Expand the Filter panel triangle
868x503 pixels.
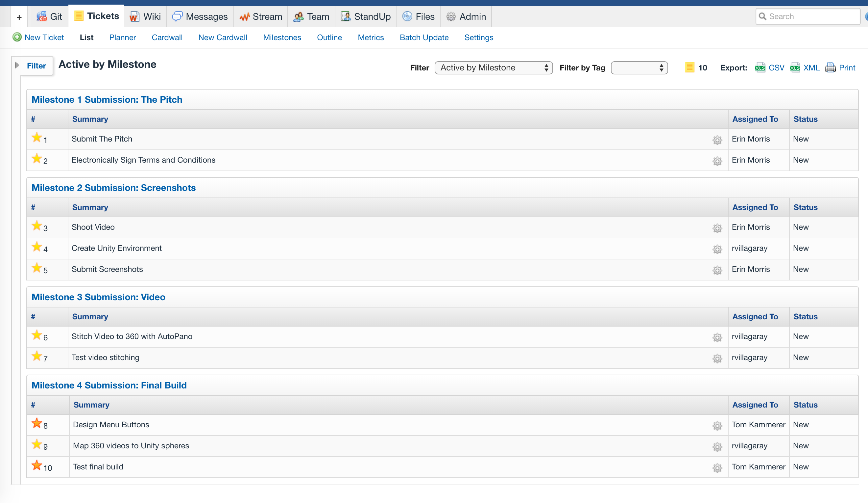click(x=17, y=65)
